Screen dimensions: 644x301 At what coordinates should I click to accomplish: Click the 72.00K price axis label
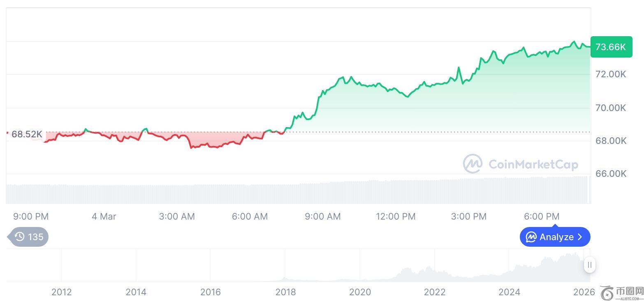611,74
